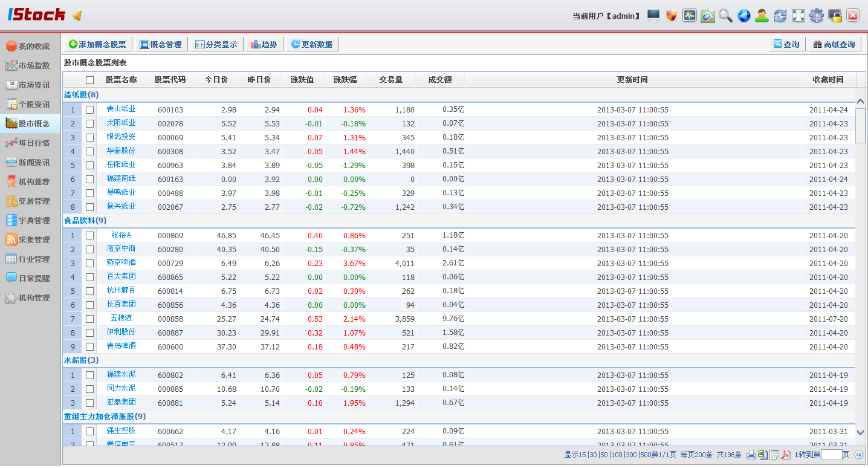Export the list with the PDF icon
Screen dimensions: 868x468
click(x=785, y=455)
